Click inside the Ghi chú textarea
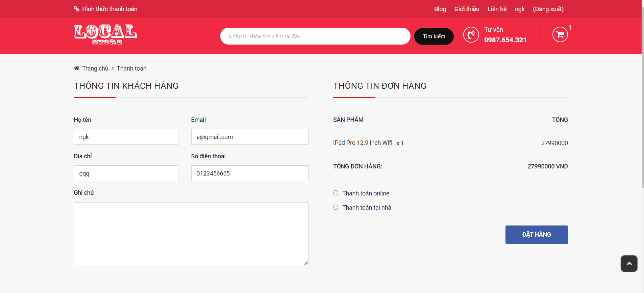This screenshot has width=644, height=293. pyautogui.click(x=191, y=234)
